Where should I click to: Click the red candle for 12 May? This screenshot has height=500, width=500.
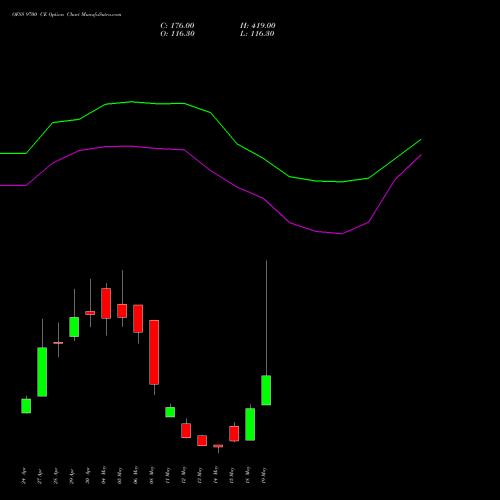(x=186, y=431)
